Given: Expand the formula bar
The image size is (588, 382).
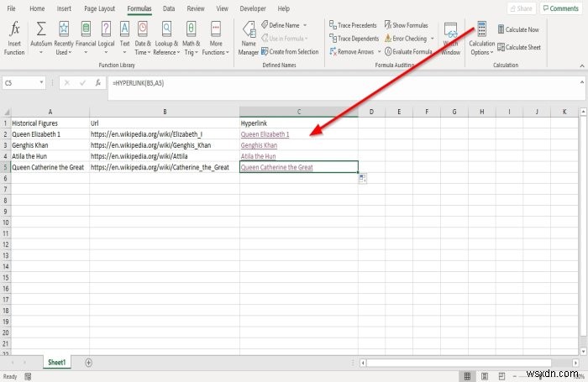Looking at the screenshot, I should pyautogui.click(x=581, y=82).
